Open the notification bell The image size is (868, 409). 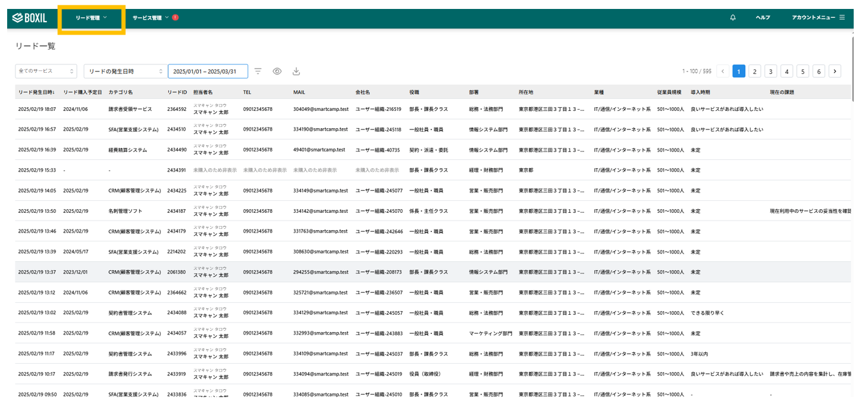tap(733, 18)
